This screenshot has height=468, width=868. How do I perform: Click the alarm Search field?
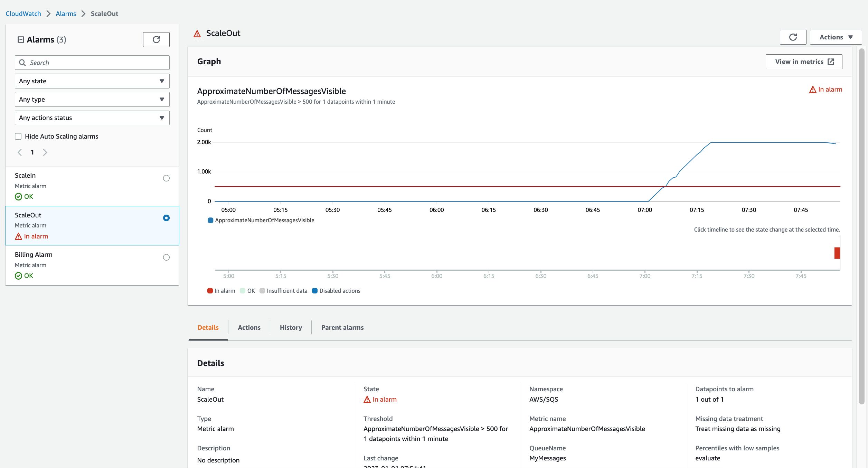pos(92,63)
